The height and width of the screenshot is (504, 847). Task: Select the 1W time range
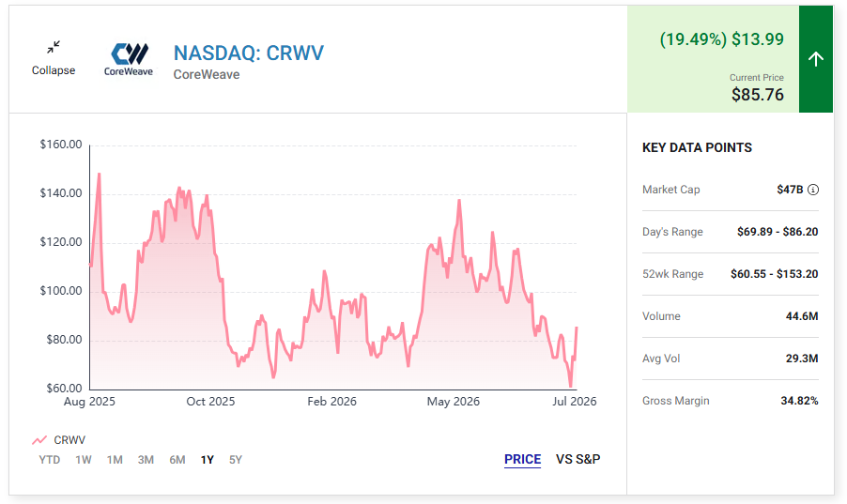(x=84, y=460)
